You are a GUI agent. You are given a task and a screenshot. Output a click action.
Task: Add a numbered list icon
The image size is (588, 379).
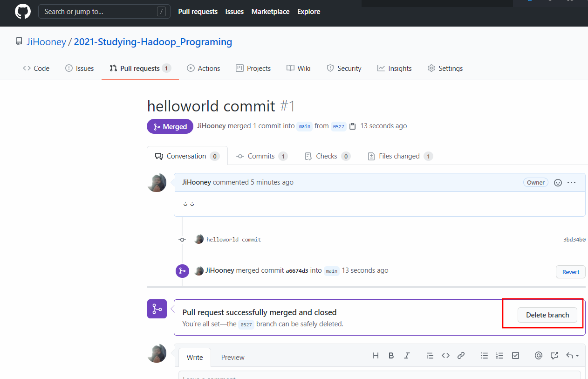tap(500, 356)
